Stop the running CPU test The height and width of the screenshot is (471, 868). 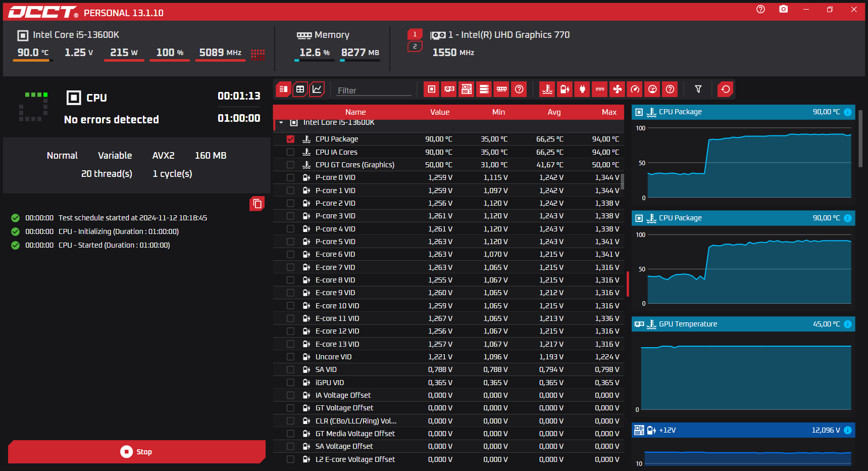(x=137, y=452)
